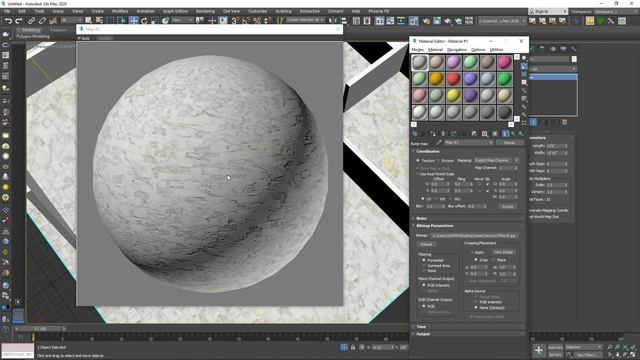Select the Link tool chain icon

(31, 20)
